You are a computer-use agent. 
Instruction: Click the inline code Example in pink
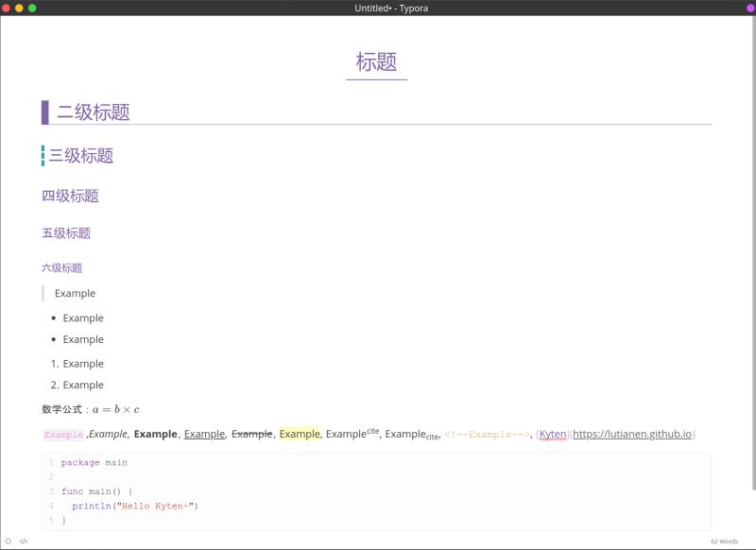tap(63, 435)
